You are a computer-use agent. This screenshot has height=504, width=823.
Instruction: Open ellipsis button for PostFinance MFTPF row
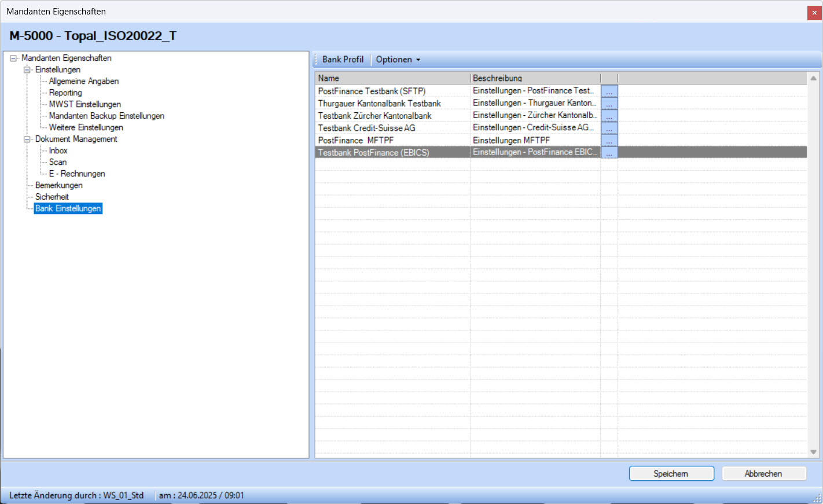(609, 141)
